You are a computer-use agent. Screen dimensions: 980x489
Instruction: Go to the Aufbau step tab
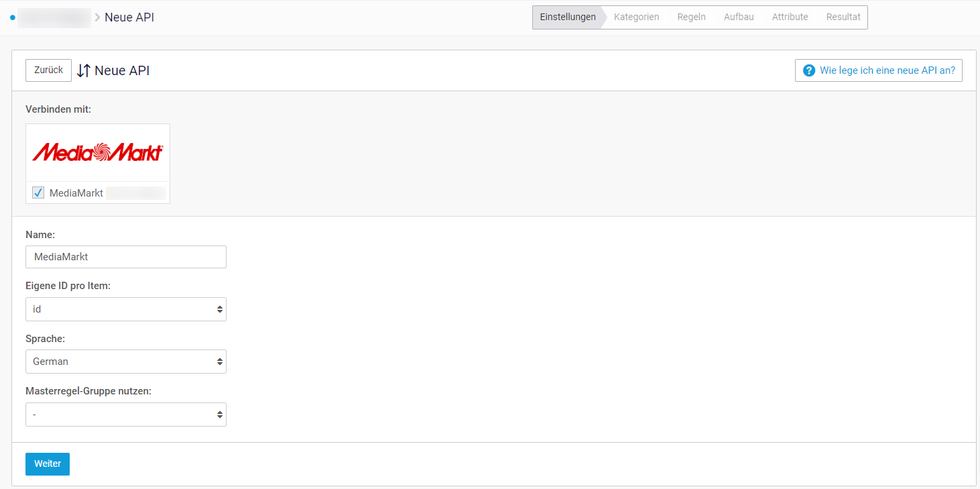[x=739, y=17]
